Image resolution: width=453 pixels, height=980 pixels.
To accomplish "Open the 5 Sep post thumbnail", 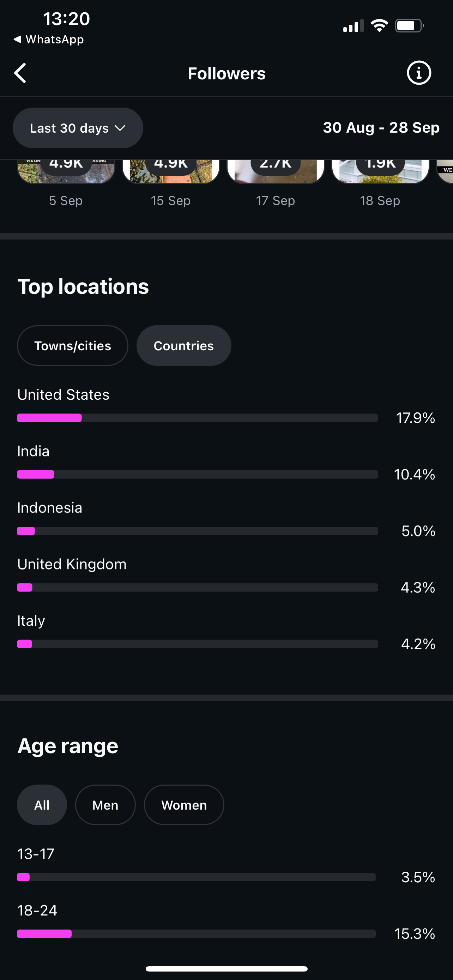I will 66,171.
